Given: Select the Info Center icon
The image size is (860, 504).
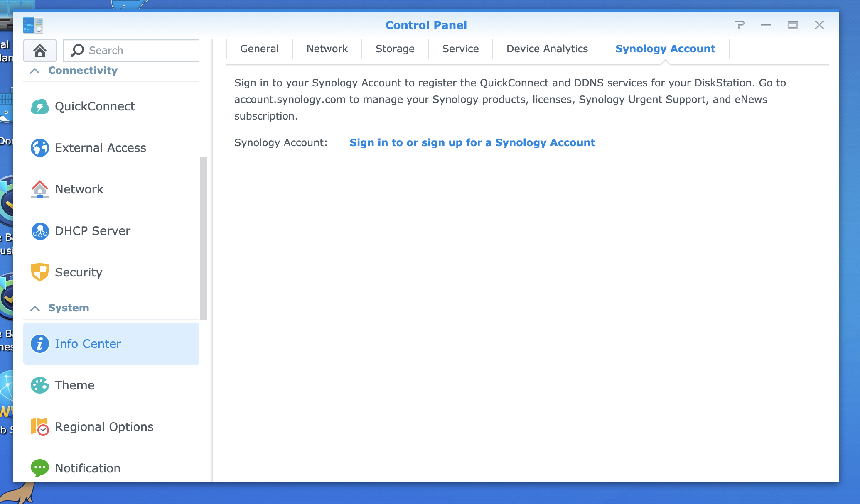Looking at the screenshot, I should coord(39,344).
